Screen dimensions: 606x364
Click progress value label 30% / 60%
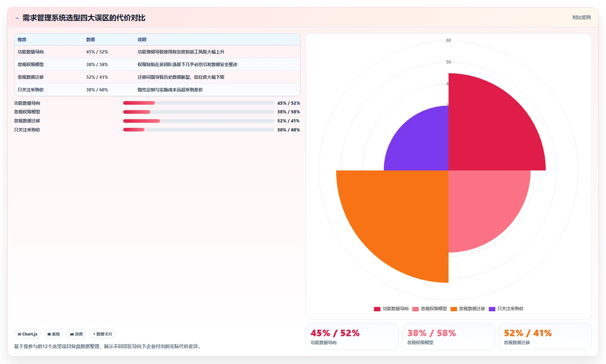point(289,130)
